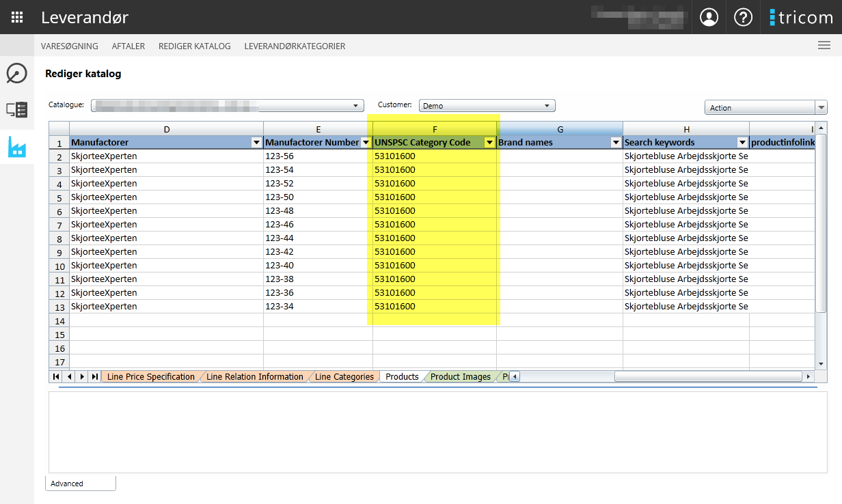The width and height of the screenshot is (842, 504).
Task: Switch to the Product Images sheet
Action: (x=461, y=376)
